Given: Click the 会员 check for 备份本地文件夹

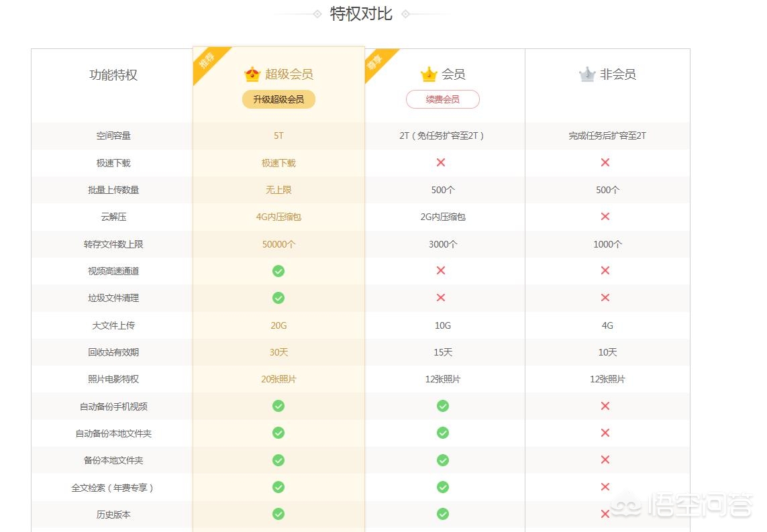Looking at the screenshot, I should [443, 460].
